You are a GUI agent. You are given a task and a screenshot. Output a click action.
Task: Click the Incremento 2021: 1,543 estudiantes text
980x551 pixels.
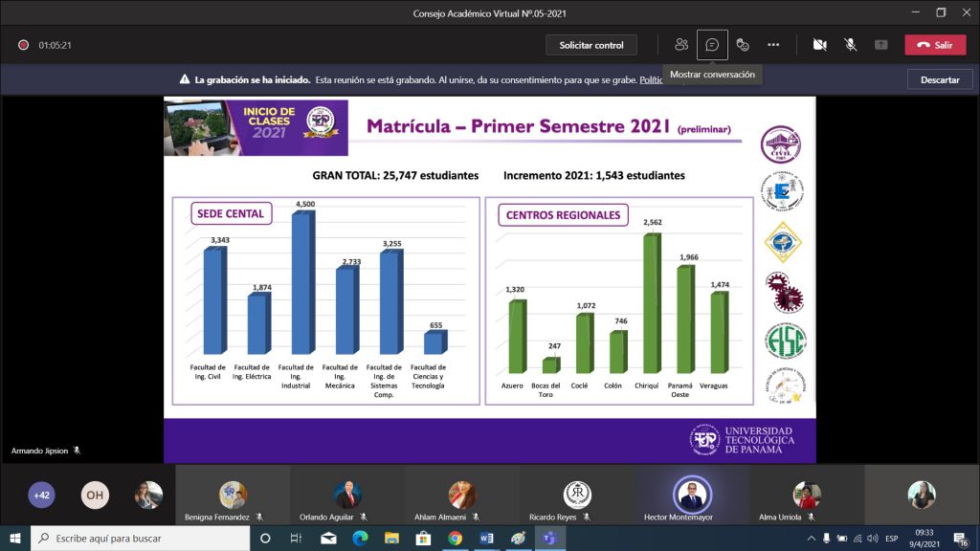(x=594, y=176)
